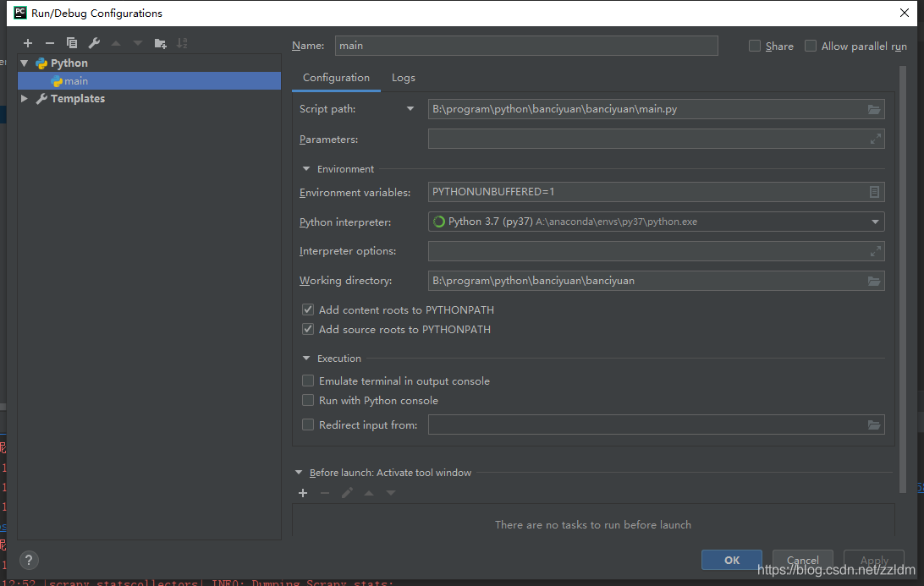Switch to the Logs tab
The width and height of the screenshot is (924, 586).
(x=404, y=78)
